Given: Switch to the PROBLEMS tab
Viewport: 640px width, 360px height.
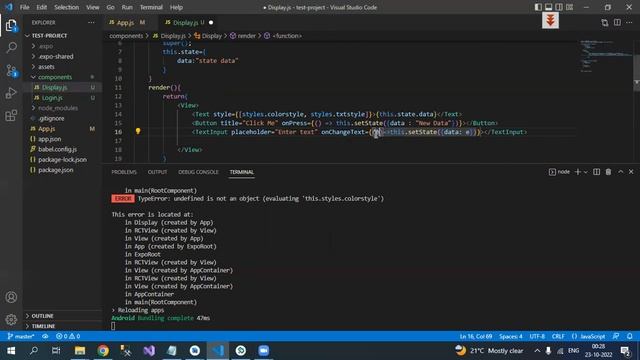Looking at the screenshot, I should point(124,172).
